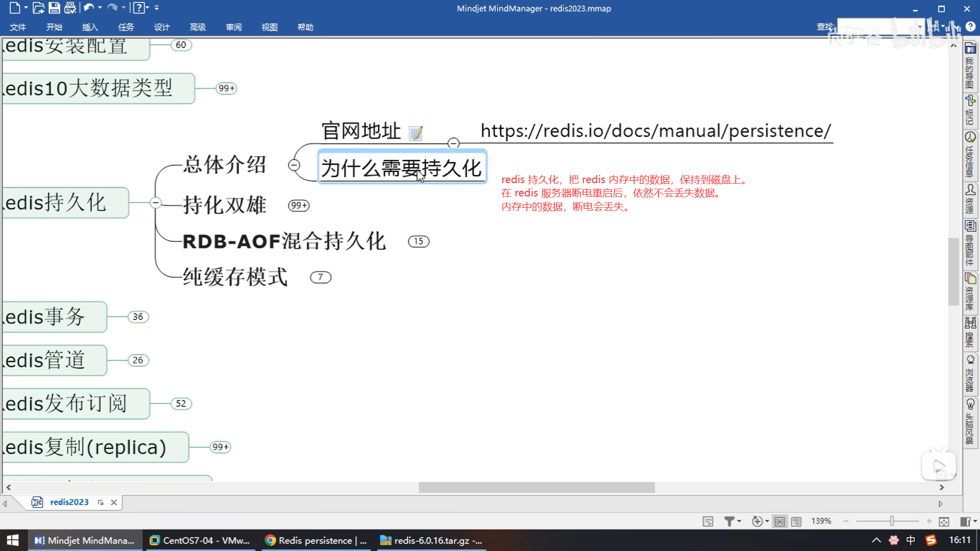Toggle the outline view button in status bar
The image size is (980, 551).
click(796, 521)
